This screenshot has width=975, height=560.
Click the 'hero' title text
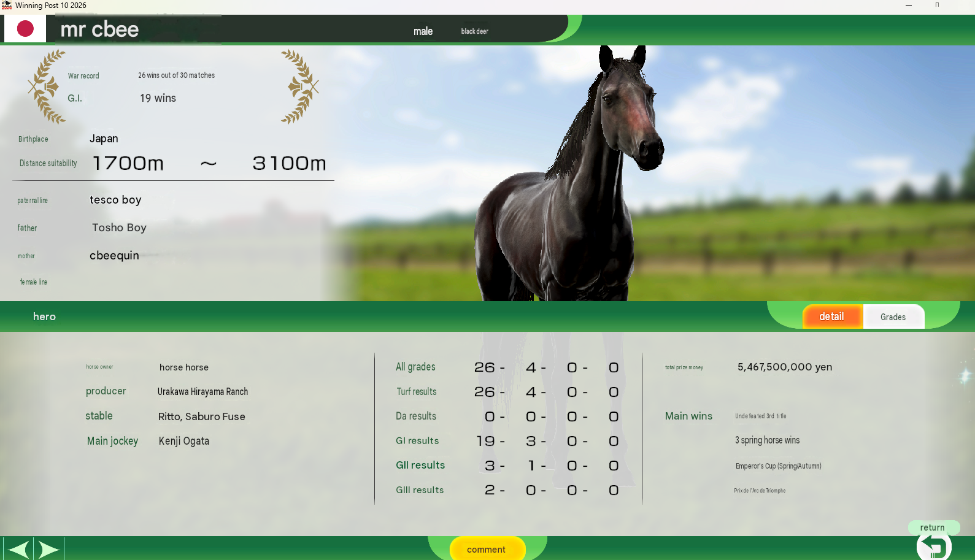point(44,316)
